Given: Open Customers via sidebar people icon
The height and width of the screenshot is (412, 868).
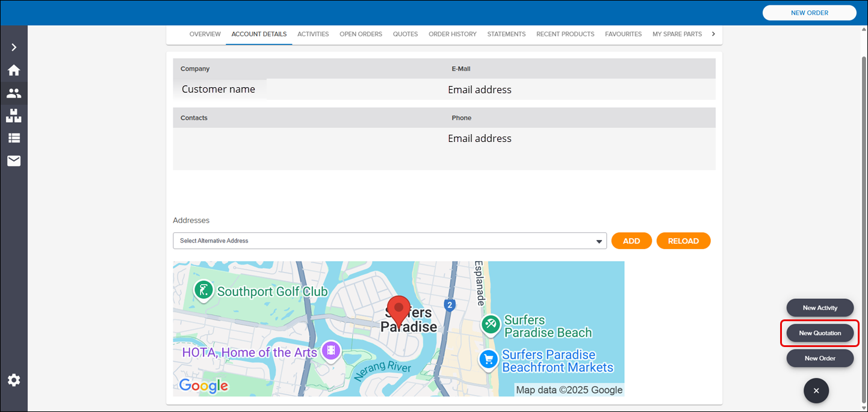Looking at the screenshot, I should coord(14,93).
